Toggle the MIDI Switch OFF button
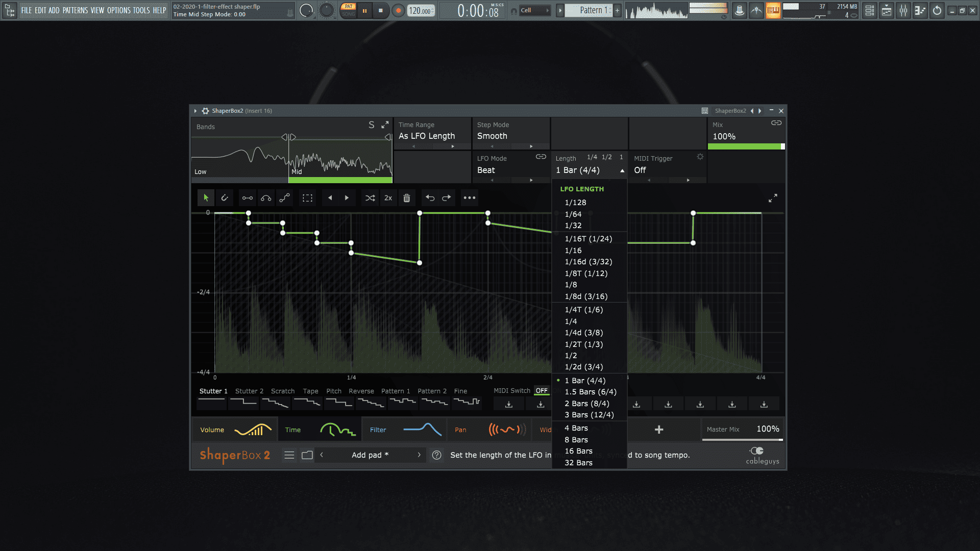 click(542, 391)
